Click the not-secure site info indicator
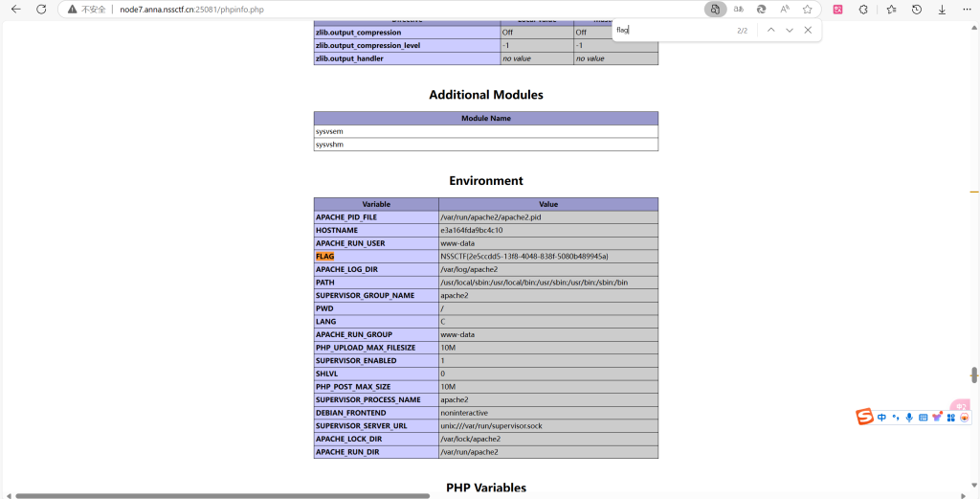Viewport: 980px width, 499px height. (x=86, y=9)
